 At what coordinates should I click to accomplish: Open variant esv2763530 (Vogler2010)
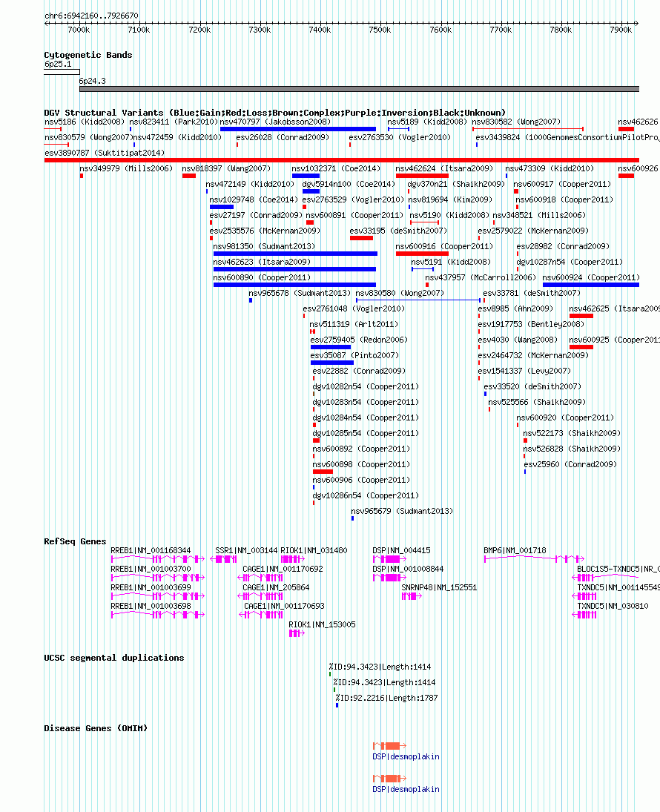point(400,138)
